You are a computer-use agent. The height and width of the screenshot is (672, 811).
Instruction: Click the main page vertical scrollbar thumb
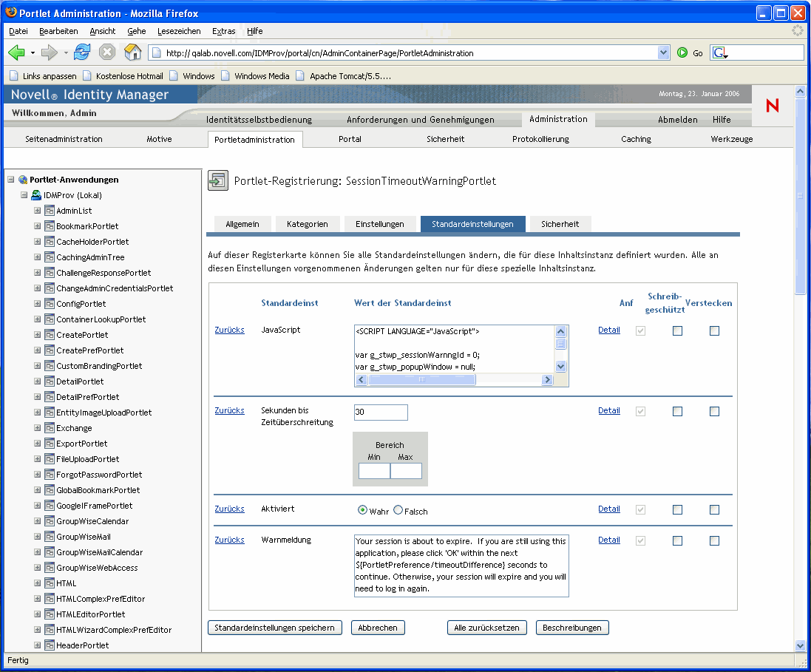[x=800, y=196]
